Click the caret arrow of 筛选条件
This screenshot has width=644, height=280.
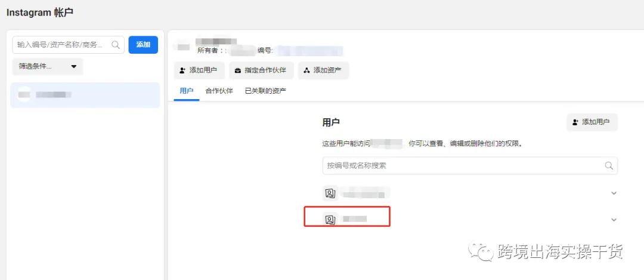tap(74, 67)
